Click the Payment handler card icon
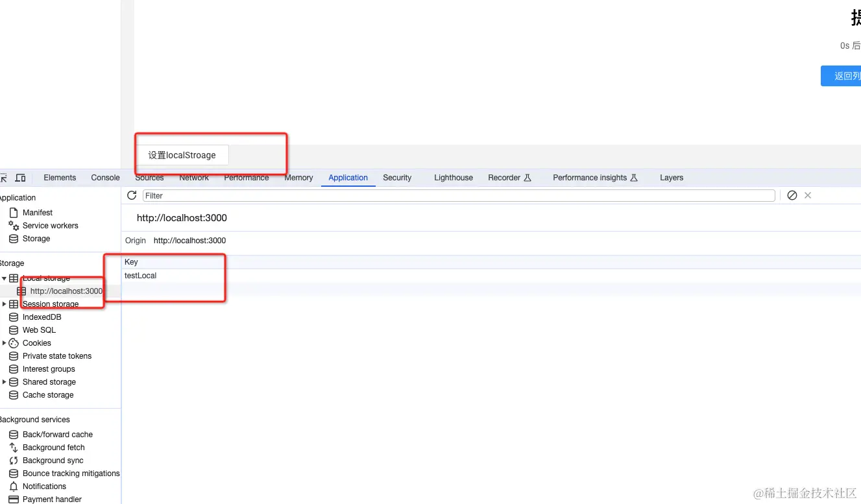Image resolution: width=861 pixels, height=504 pixels. click(14, 499)
